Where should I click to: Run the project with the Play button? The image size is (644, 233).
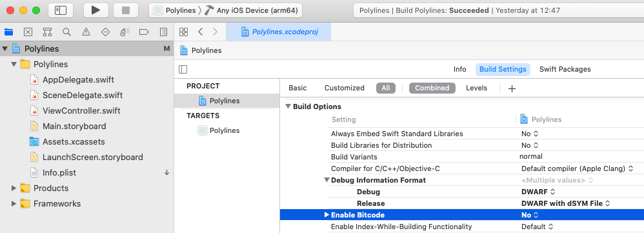pyautogui.click(x=96, y=10)
